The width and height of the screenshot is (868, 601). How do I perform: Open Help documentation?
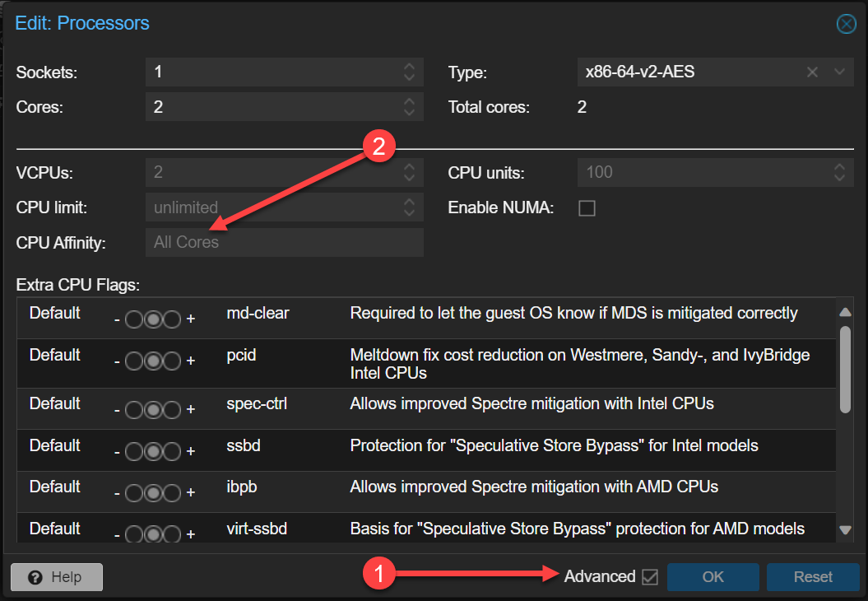(x=57, y=577)
